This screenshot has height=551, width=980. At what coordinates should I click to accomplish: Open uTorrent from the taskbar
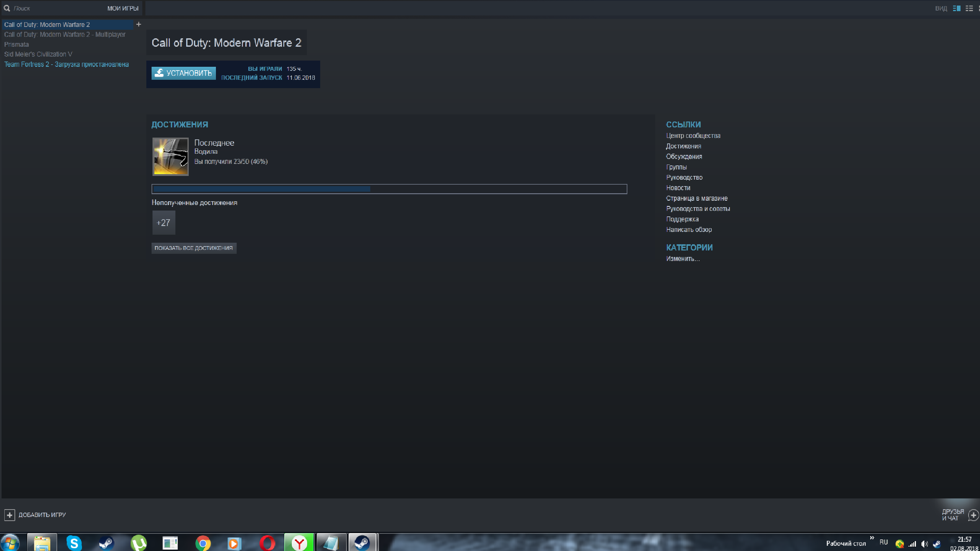139,543
